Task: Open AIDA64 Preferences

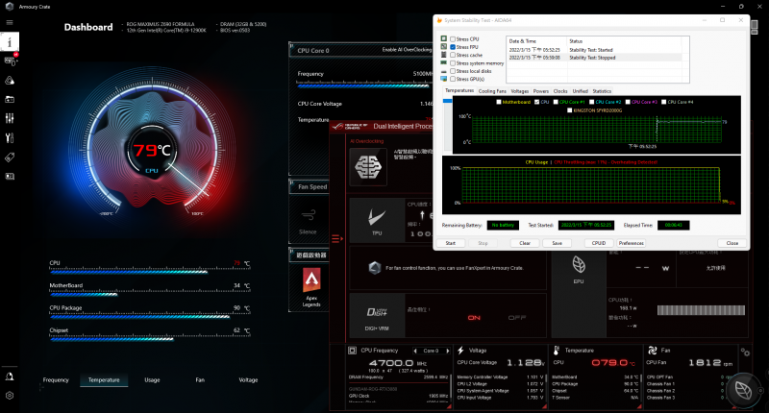Action: [x=631, y=243]
